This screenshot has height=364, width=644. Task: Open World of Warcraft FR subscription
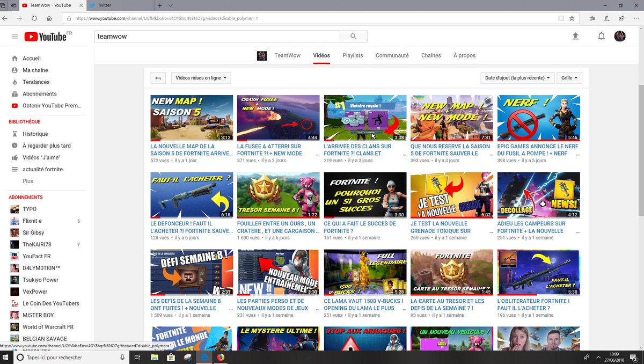(48, 327)
